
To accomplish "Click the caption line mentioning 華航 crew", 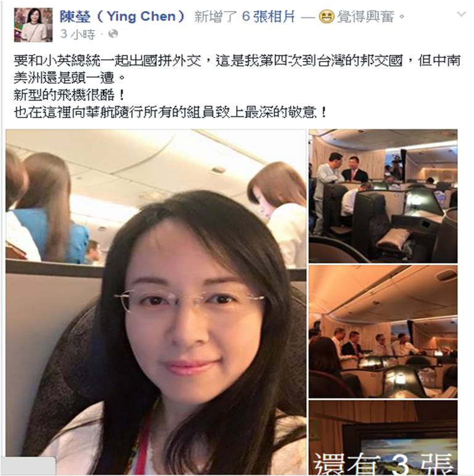I will tap(170, 113).
